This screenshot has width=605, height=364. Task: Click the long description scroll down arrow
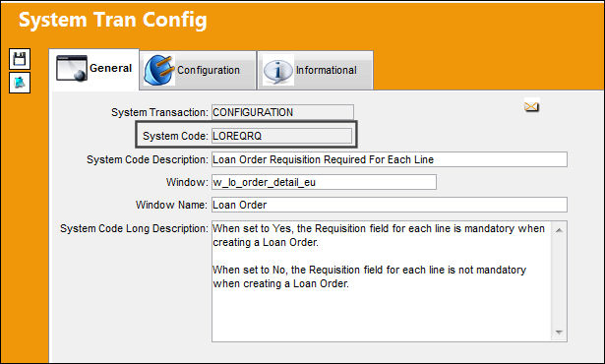coord(559,333)
